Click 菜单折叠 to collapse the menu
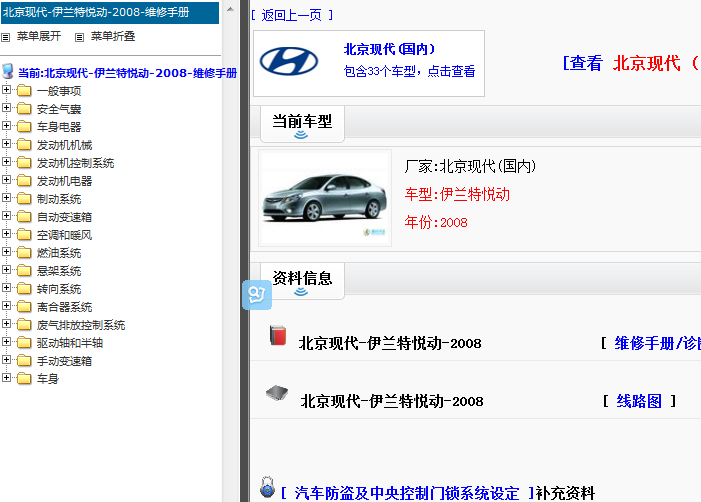Screen dimensions: 701x502 113,36
